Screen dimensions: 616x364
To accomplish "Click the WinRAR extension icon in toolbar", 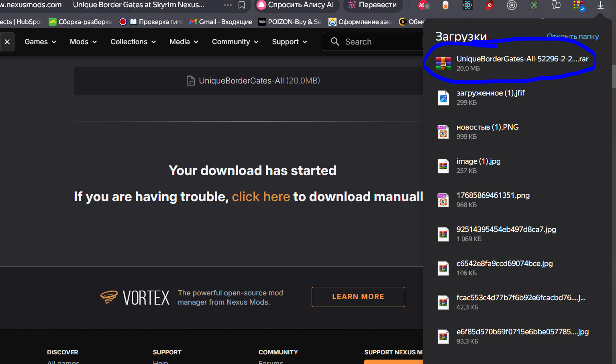I will (x=578, y=5).
